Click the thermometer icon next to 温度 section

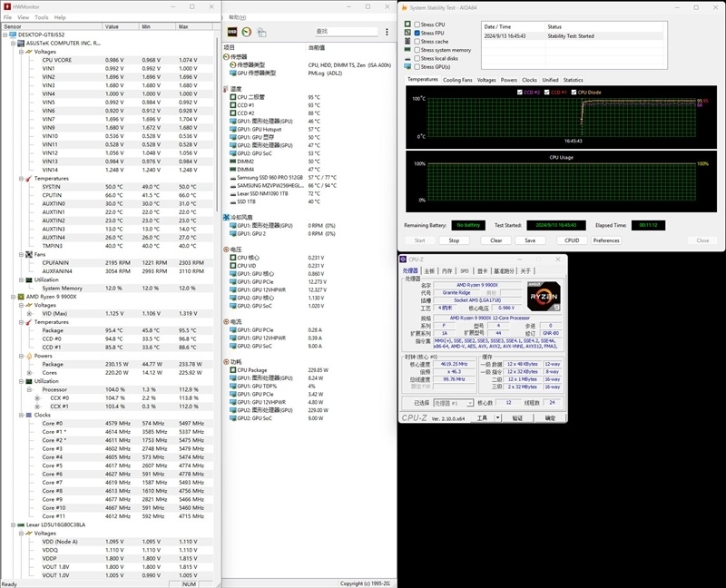(x=226, y=89)
